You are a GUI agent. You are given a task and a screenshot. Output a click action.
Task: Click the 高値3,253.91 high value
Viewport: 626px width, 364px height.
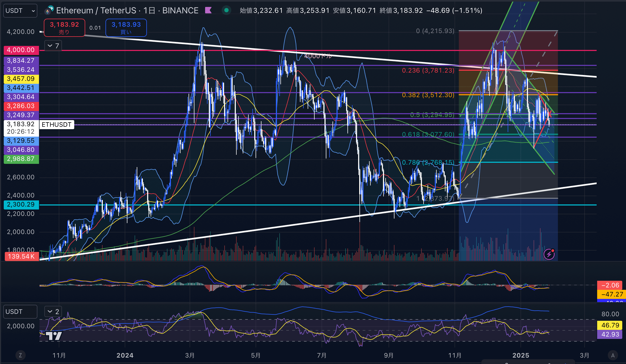tap(308, 10)
